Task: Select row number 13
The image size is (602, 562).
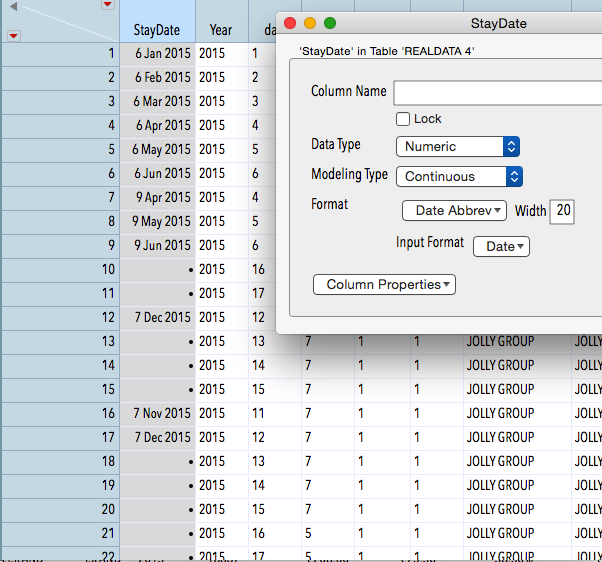Action: click(61, 342)
